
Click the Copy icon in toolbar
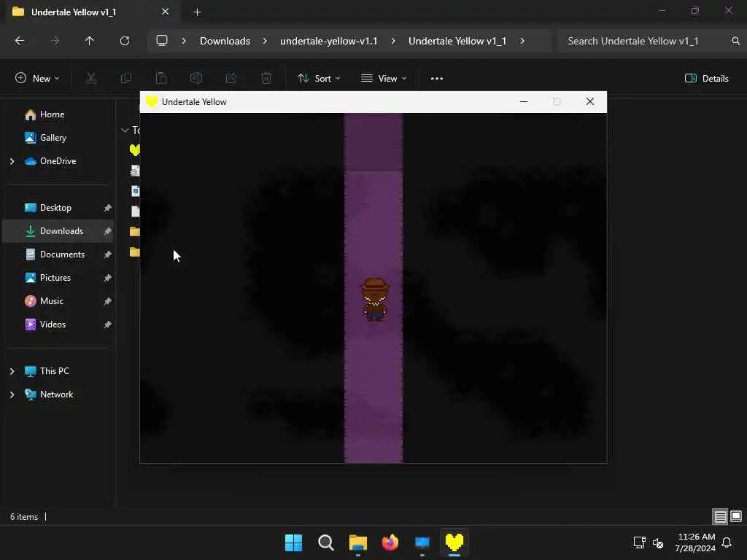[x=126, y=79]
